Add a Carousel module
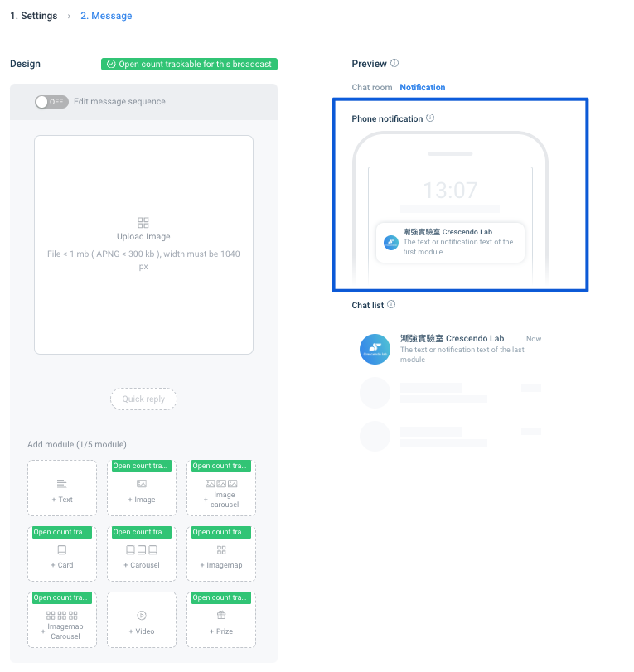 coord(142,556)
